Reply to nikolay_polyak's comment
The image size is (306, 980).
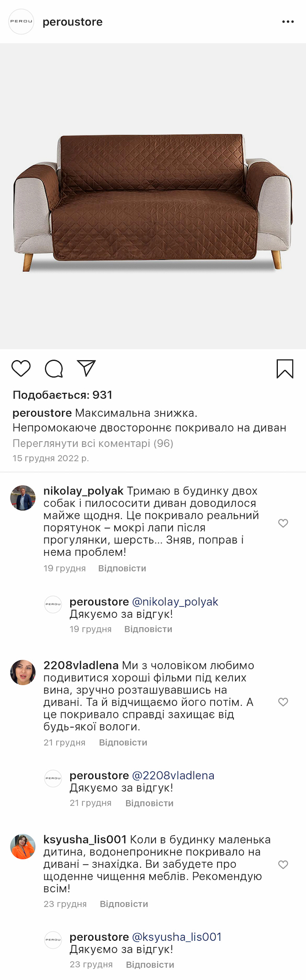tap(122, 568)
